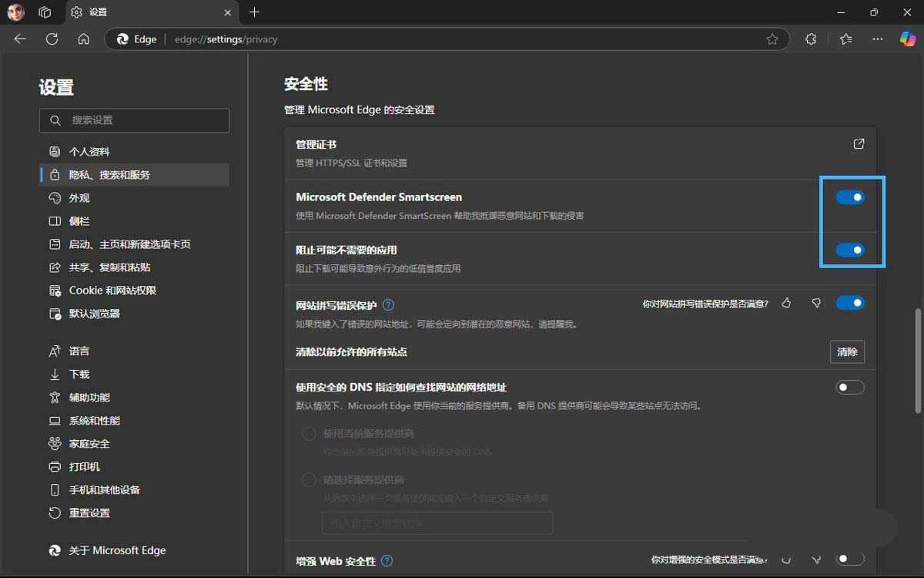Open 启动、主页和新建选项卡页 settings

coord(134,244)
